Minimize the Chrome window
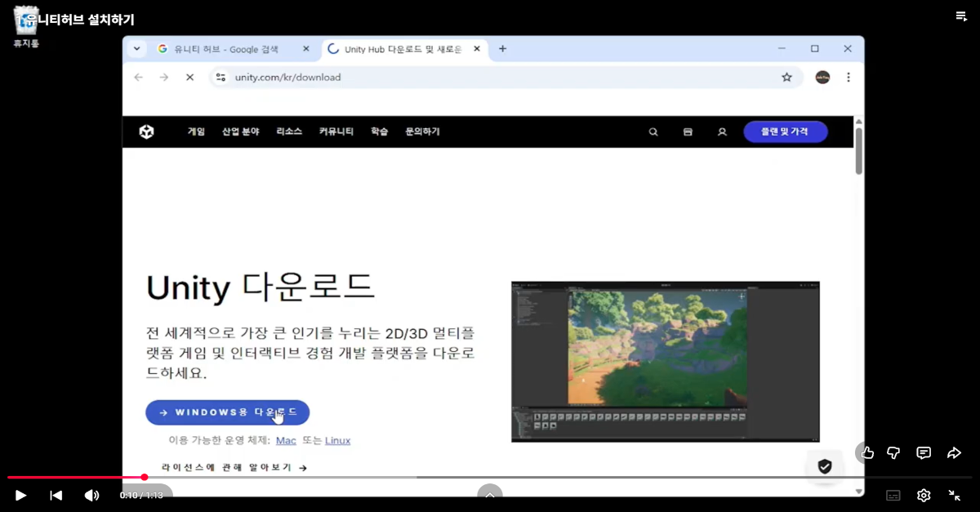The width and height of the screenshot is (980, 512). click(x=782, y=49)
